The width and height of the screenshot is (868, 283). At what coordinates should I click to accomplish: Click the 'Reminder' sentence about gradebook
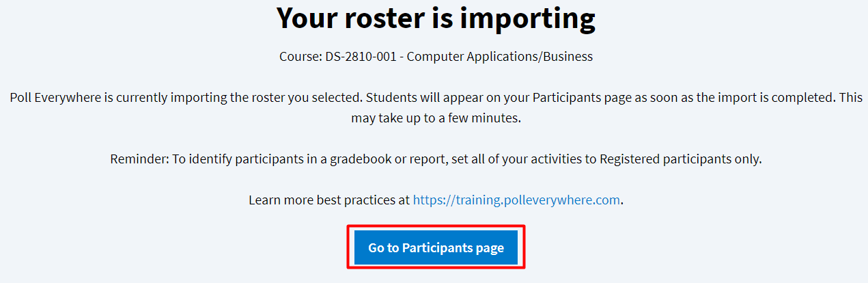[436, 159]
